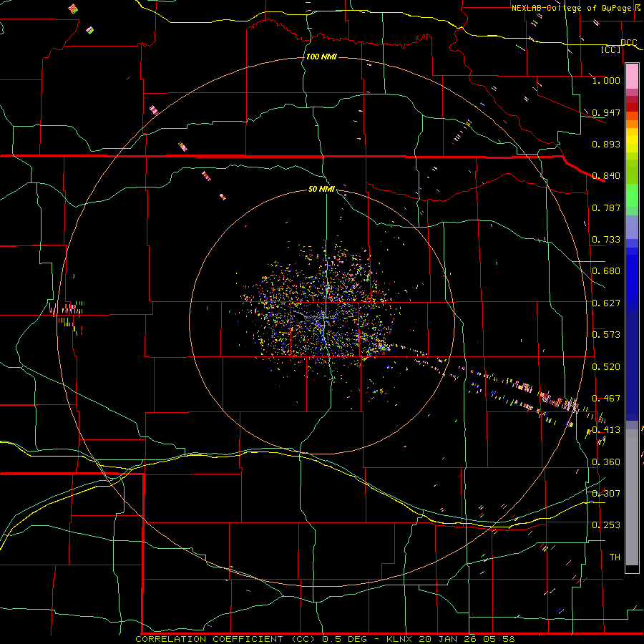Screen dimensions: 644x644
Task: Click the 20 JAN 26 05:58 timestamp
Action: [467, 639]
